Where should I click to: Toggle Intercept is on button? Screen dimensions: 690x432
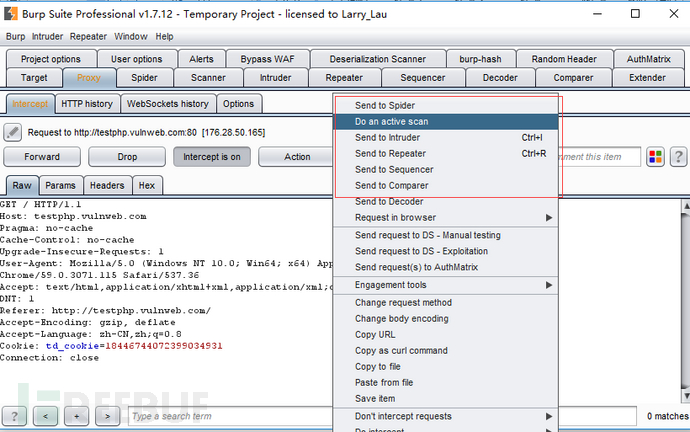click(212, 157)
